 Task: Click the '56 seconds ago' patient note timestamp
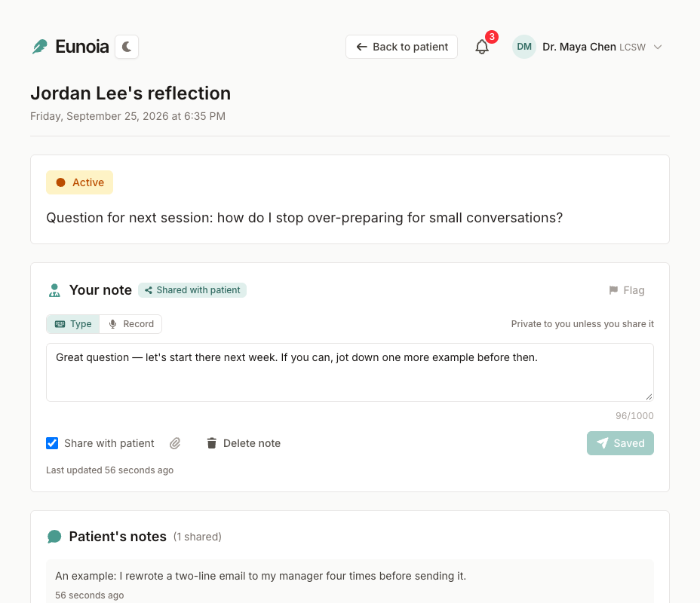point(90,595)
